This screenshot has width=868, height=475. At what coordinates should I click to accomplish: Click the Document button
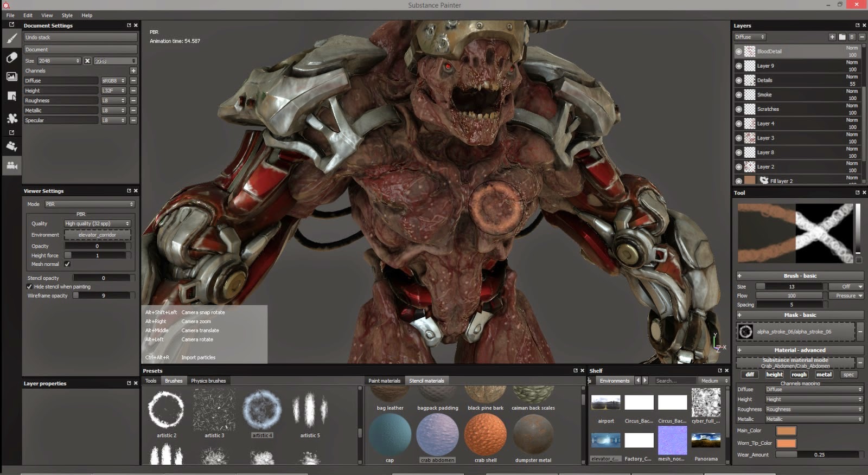point(80,49)
